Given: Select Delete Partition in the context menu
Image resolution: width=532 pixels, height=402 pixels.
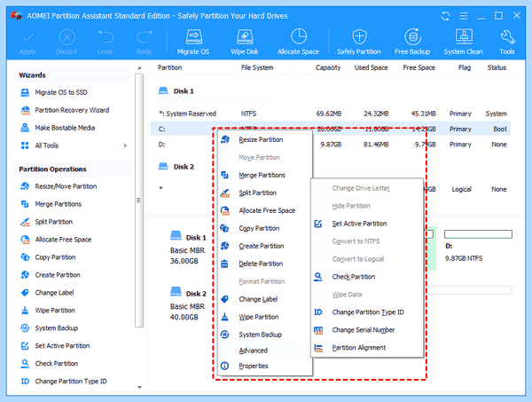Looking at the screenshot, I should (x=264, y=264).
